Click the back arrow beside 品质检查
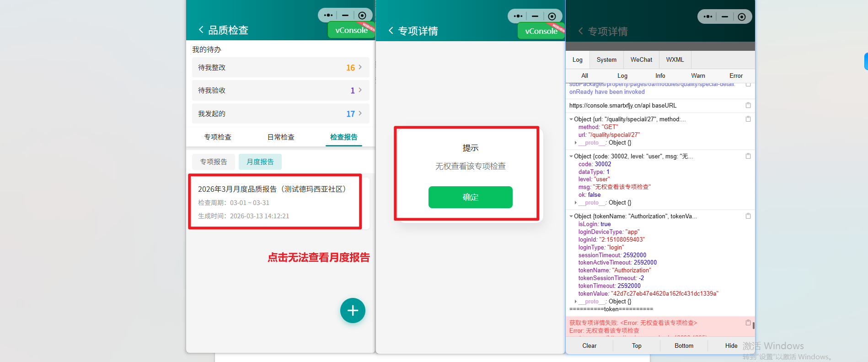 coord(201,30)
